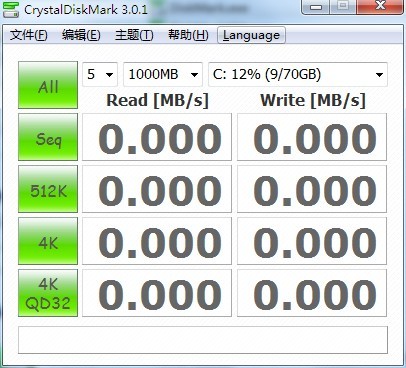The width and height of the screenshot is (406, 368).
Task: Run all benchmarks with the All button
Action: [48, 85]
